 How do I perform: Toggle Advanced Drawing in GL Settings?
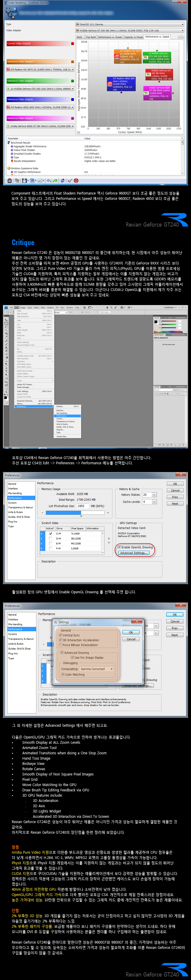(62, 653)
